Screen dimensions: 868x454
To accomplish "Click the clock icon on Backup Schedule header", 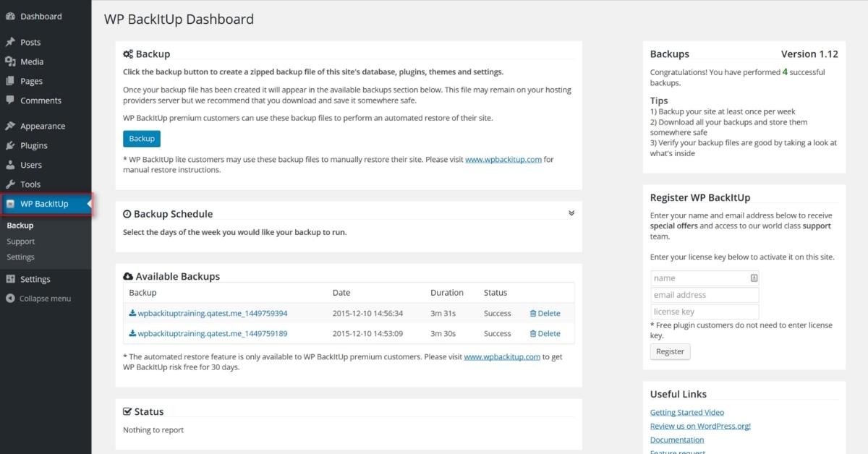I will [x=126, y=213].
